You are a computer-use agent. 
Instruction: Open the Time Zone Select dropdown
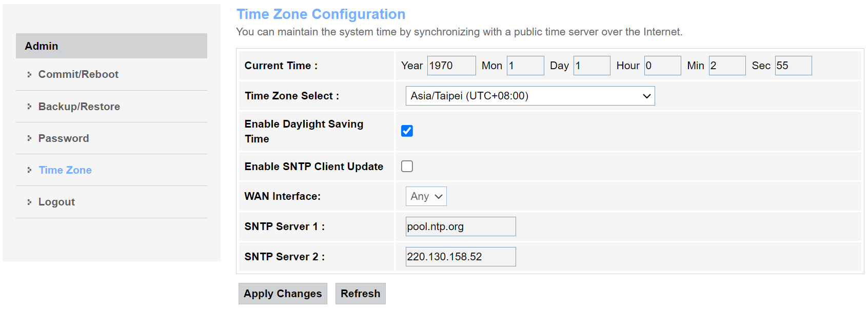[530, 96]
